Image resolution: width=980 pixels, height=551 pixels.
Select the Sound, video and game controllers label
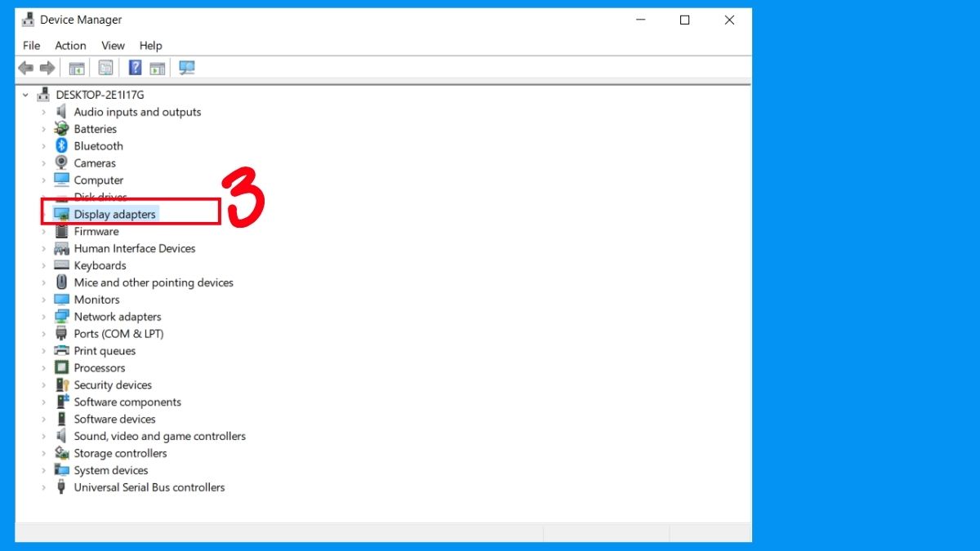pos(160,436)
